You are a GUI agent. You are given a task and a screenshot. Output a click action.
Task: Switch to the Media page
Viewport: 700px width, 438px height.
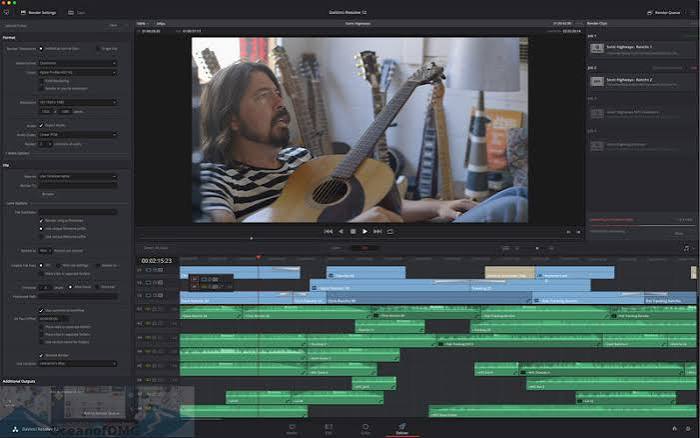[x=292, y=429]
